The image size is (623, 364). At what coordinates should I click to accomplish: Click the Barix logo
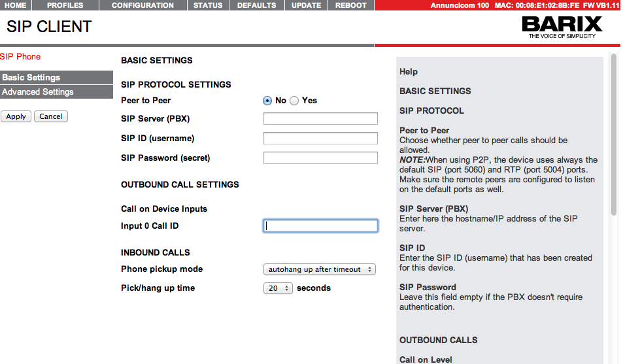[x=562, y=27]
